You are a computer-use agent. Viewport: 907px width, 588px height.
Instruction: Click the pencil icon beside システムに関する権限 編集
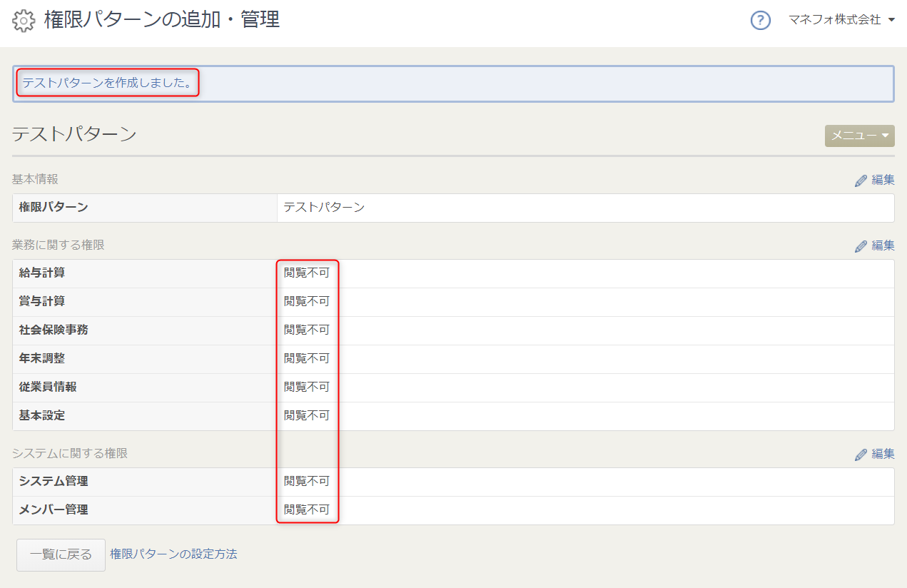tap(861, 455)
